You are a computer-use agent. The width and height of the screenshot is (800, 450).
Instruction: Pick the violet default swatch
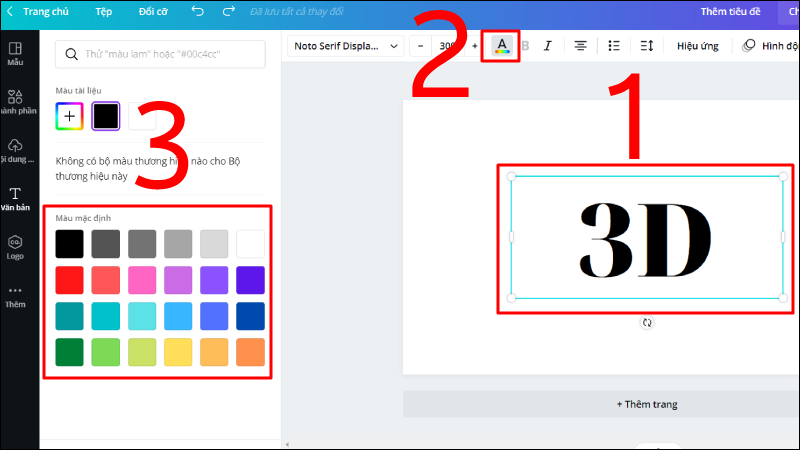pyautogui.click(x=214, y=280)
